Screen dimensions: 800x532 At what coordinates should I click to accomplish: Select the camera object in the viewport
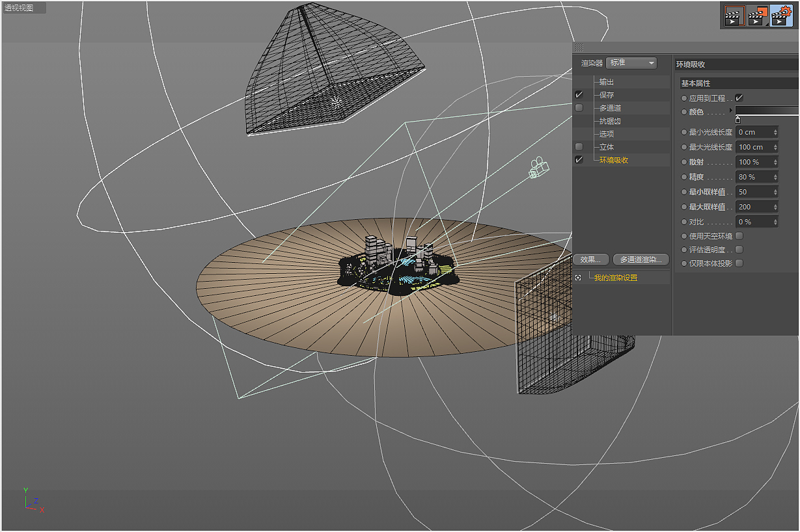coord(538,168)
